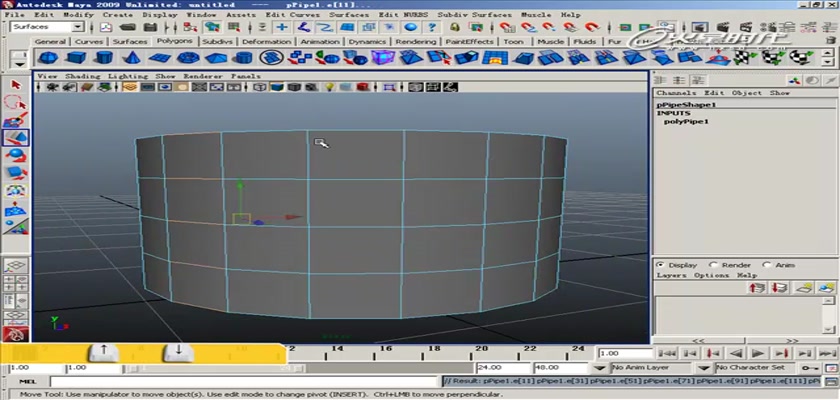The height and width of the screenshot is (400, 840).
Task: Click the go to start of range button
Action: (x=666, y=353)
